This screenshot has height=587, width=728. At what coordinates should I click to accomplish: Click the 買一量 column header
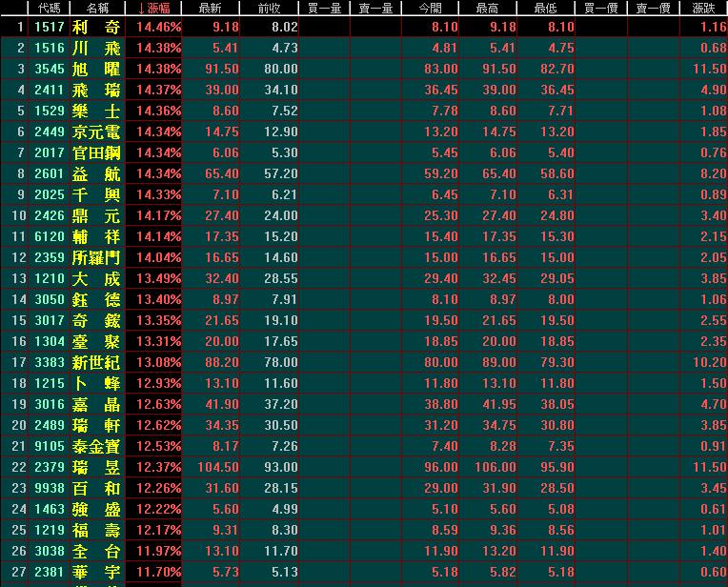click(x=324, y=8)
